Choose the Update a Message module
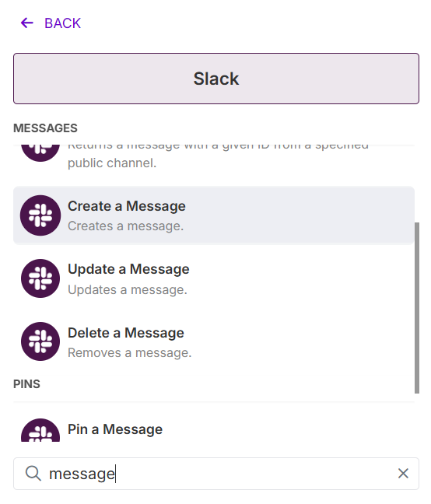Image resolution: width=431 pixels, height=504 pixels. pos(214,278)
